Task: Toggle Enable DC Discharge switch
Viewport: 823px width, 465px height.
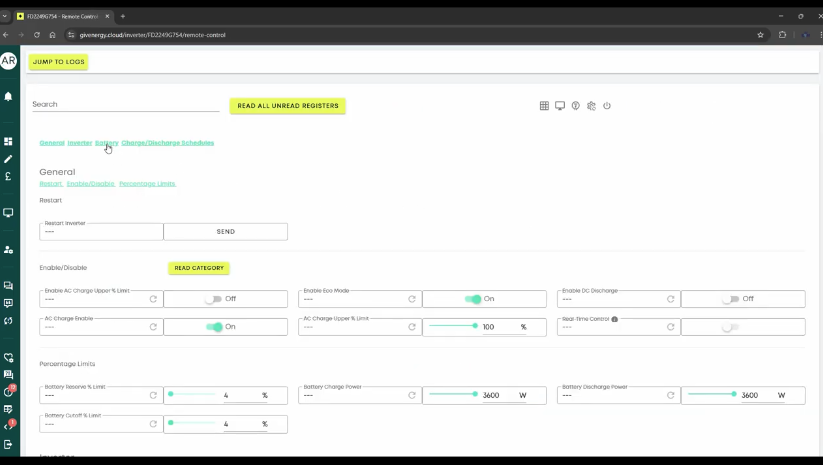Action: 731,299
